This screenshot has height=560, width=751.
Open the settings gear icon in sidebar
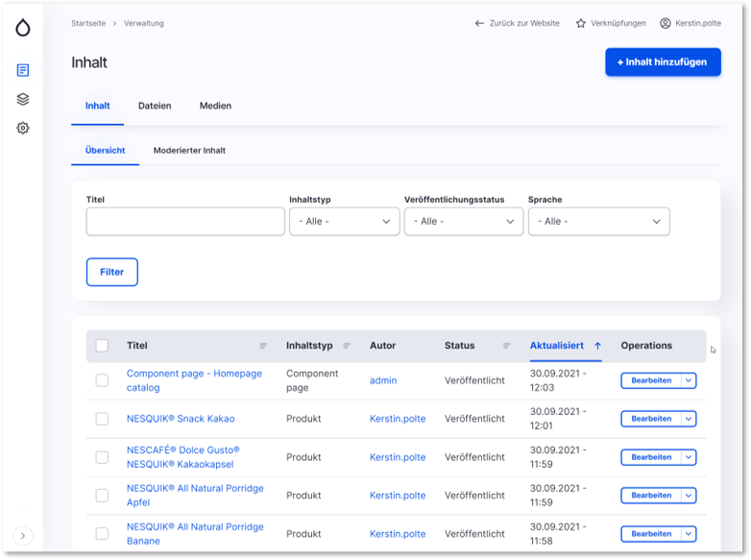(x=22, y=128)
